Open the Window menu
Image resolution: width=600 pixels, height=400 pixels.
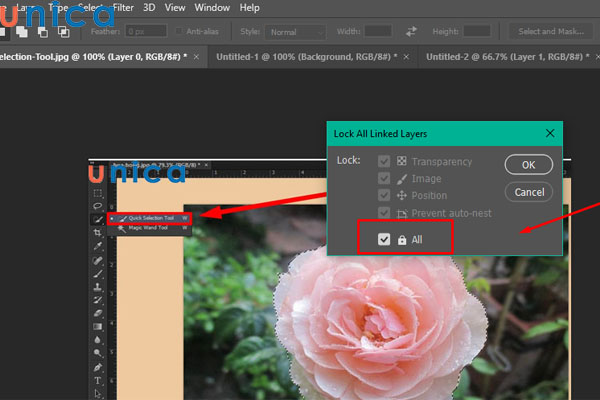coord(211,7)
